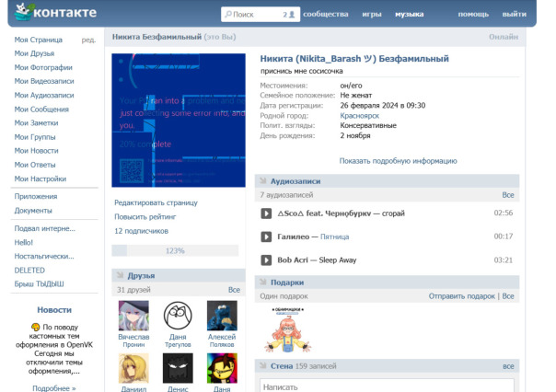Open the Ностальгически... group link

click(44, 256)
